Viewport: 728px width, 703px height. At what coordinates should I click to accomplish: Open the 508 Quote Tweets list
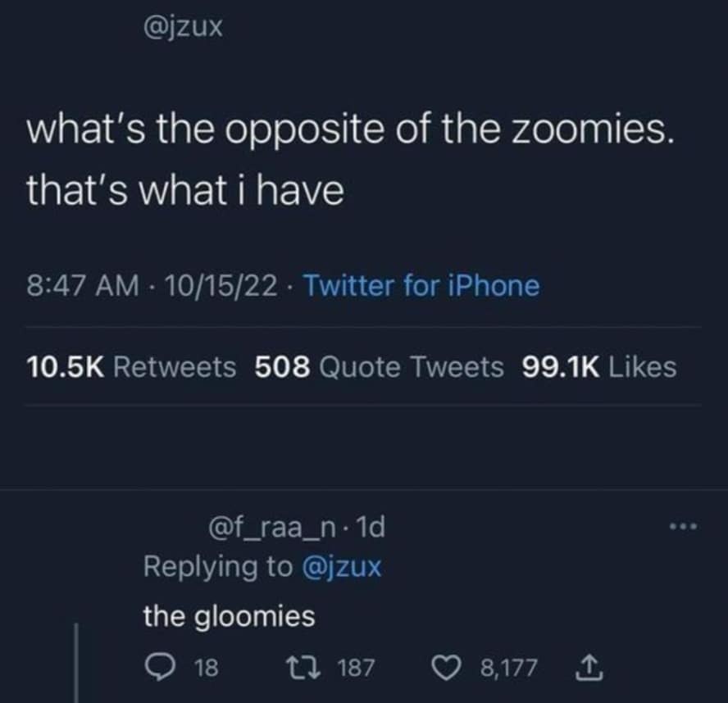tap(380, 367)
